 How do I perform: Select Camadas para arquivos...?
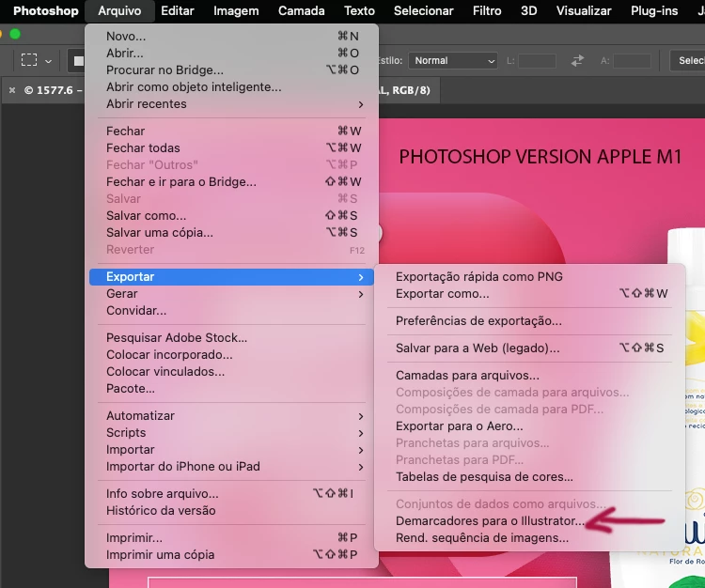coord(529,376)
